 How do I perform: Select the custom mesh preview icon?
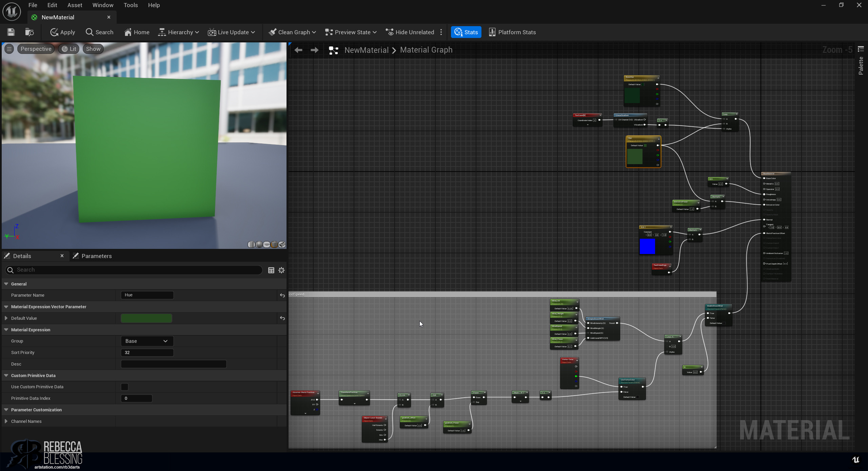[282, 244]
